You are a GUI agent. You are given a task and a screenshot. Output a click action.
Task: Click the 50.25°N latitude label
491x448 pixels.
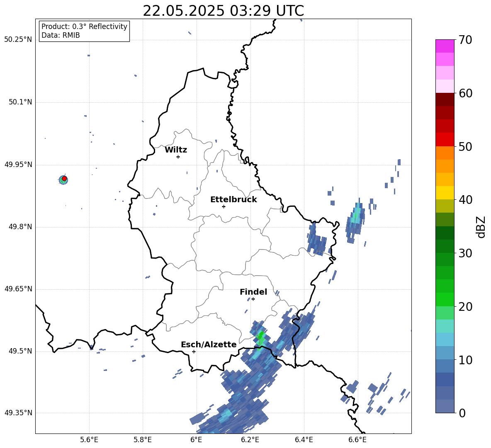point(18,40)
